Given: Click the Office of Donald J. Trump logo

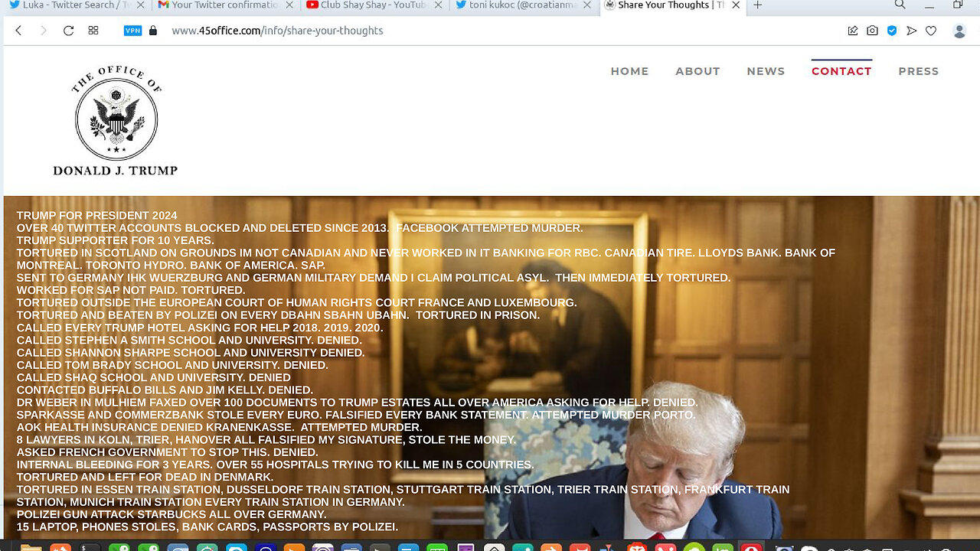Looking at the screenshot, I should (x=116, y=121).
